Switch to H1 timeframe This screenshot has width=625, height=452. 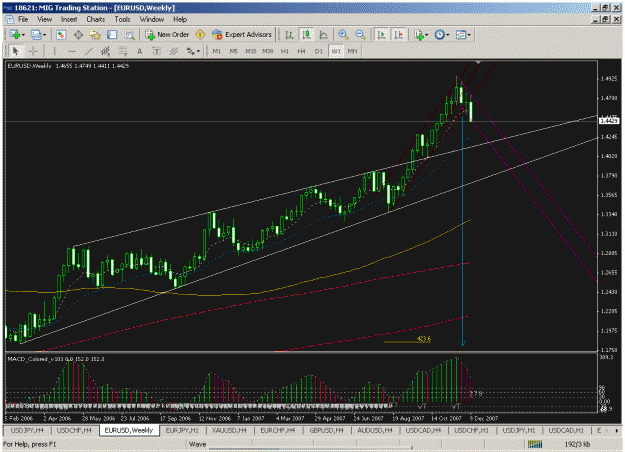click(x=285, y=51)
